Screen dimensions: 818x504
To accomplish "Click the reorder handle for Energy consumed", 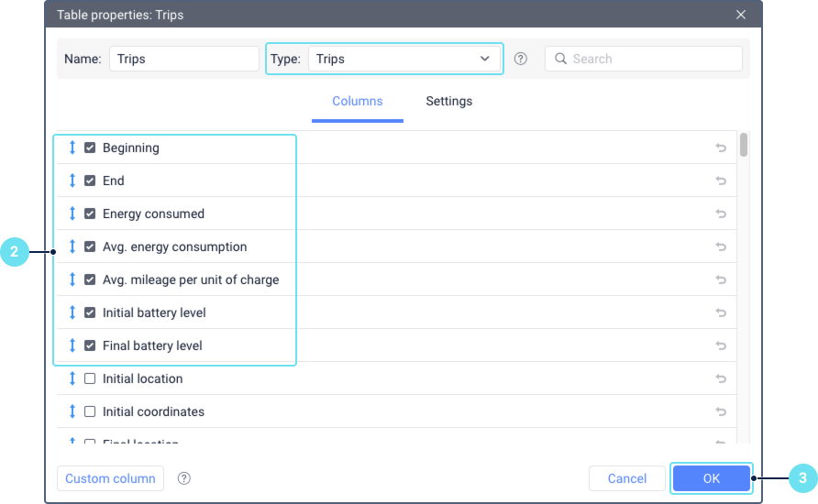I will point(72,214).
